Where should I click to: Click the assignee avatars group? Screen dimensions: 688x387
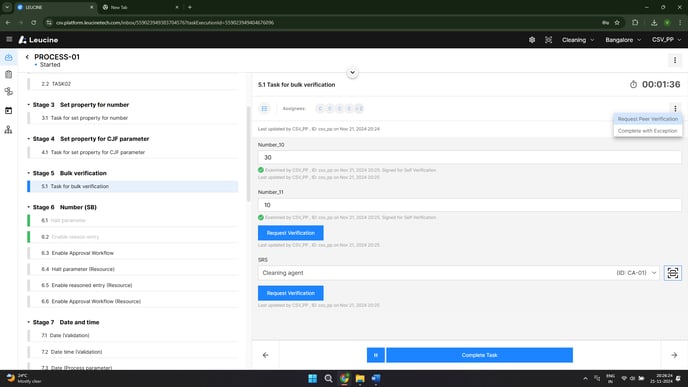pyautogui.click(x=340, y=108)
